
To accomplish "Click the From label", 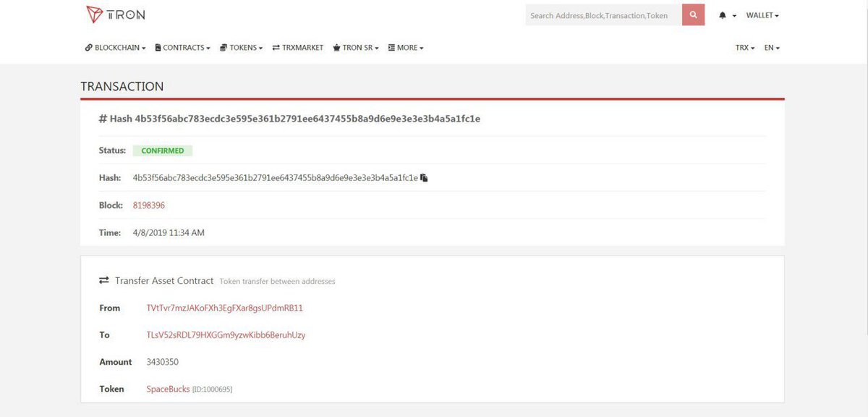I will pyautogui.click(x=110, y=308).
